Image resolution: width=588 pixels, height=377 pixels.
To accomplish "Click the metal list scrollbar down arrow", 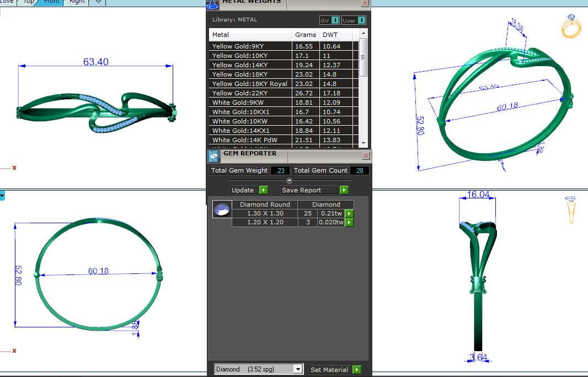I will point(363,142).
